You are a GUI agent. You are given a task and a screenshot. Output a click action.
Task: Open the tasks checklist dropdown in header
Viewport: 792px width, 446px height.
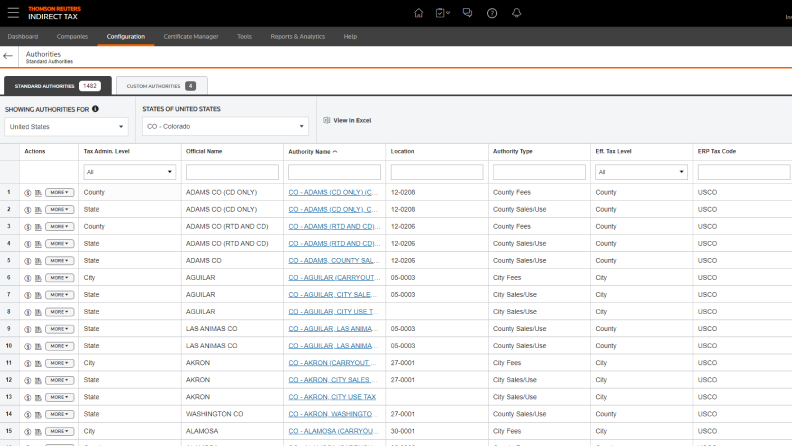point(443,13)
